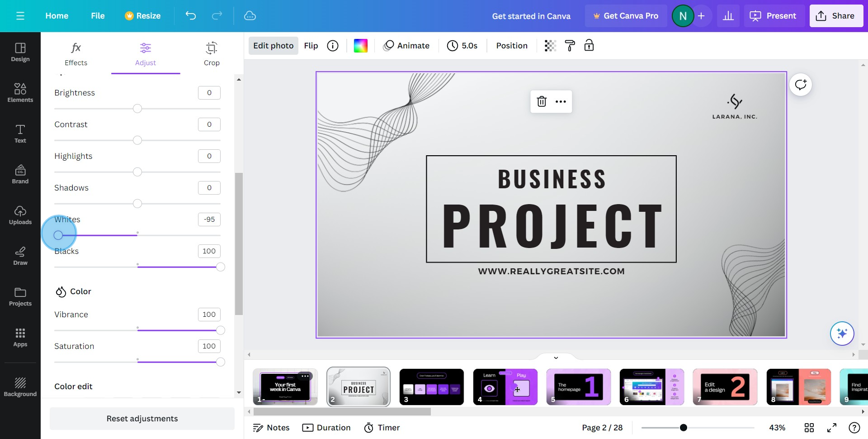Click the zoom slider handle
The image size is (868, 439).
click(x=684, y=428)
